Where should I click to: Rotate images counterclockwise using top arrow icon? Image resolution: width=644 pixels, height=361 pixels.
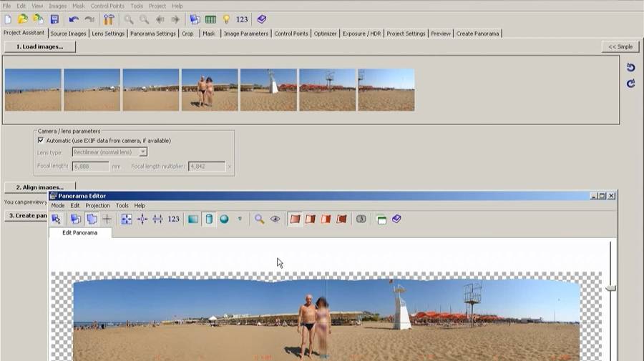coord(631,67)
